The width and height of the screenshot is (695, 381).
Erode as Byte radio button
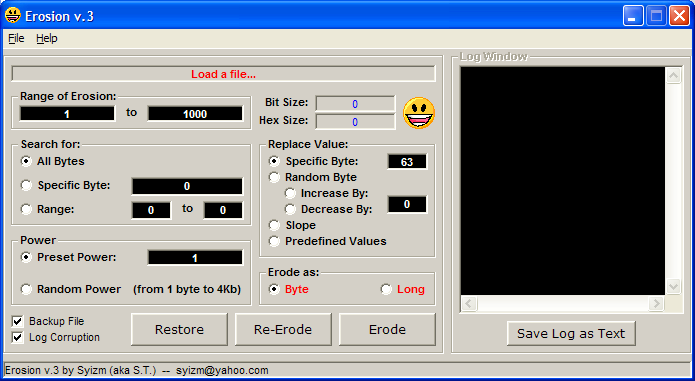[274, 289]
